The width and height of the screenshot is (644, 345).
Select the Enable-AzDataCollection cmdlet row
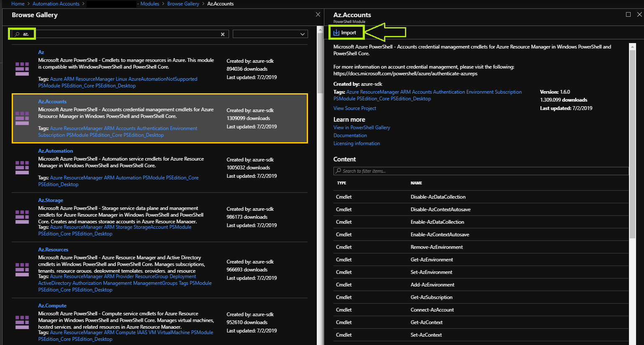(x=481, y=222)
